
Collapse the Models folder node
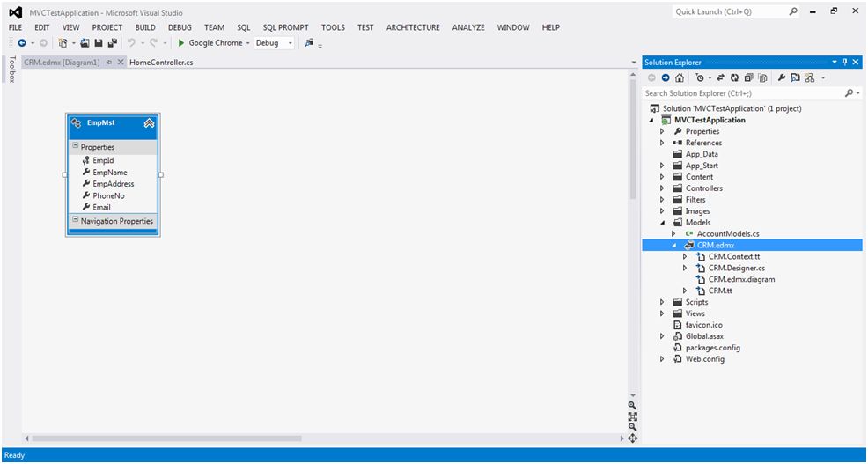click(662, 223)
